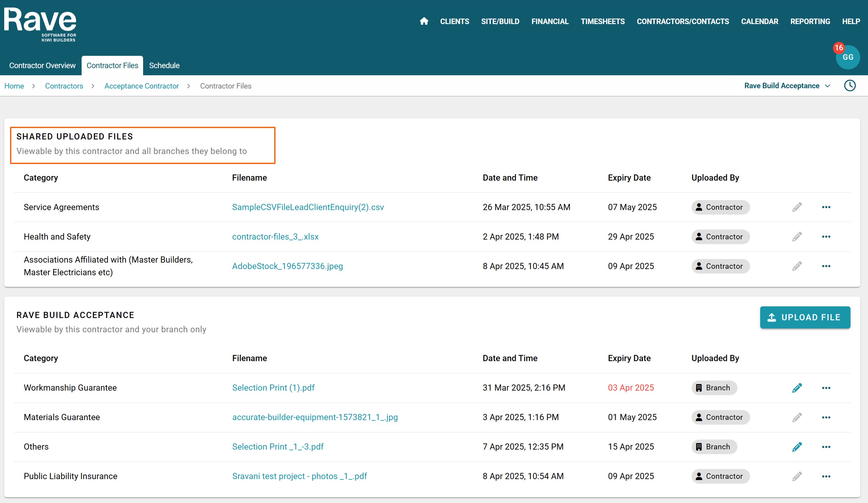Click the home icon in top navigation

[424, 21]
